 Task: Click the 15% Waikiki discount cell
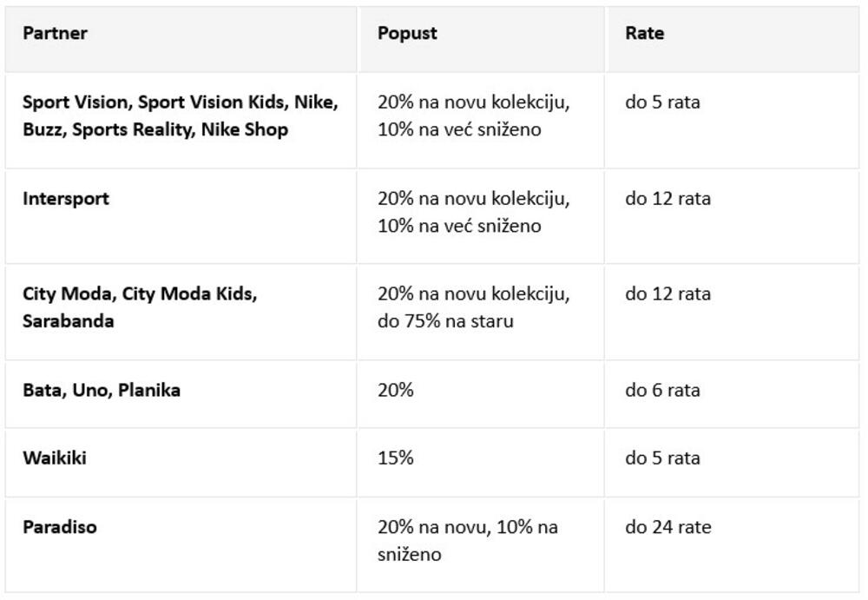(396, 458)
